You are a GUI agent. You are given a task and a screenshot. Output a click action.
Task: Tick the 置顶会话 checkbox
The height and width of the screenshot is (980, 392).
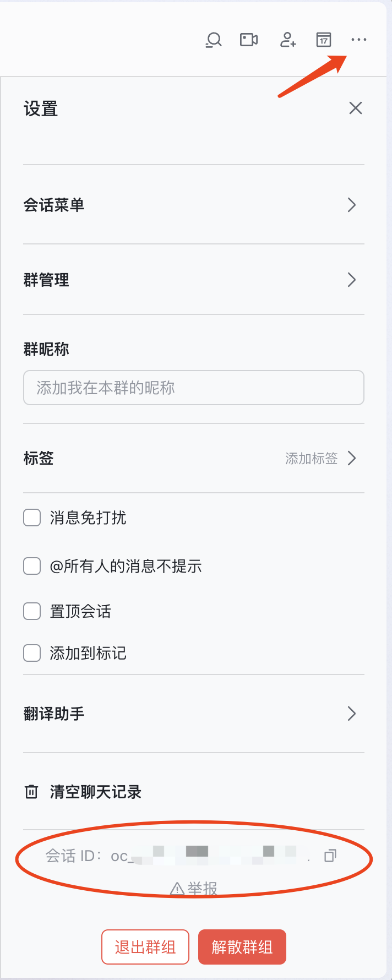point(32,611)
